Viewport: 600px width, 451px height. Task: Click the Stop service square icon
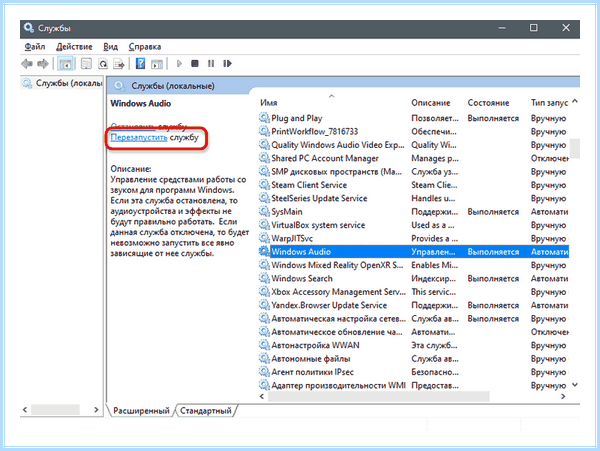pos(195,63)
